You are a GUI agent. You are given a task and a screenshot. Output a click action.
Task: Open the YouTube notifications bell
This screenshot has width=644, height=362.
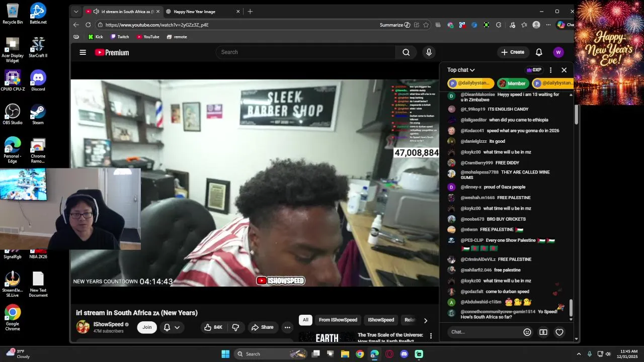pos(539,52)
